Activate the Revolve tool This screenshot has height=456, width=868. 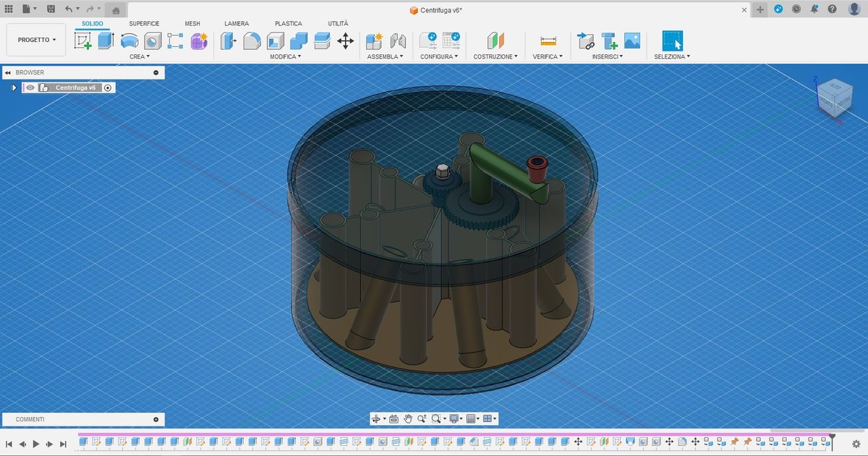pos(129,41)
